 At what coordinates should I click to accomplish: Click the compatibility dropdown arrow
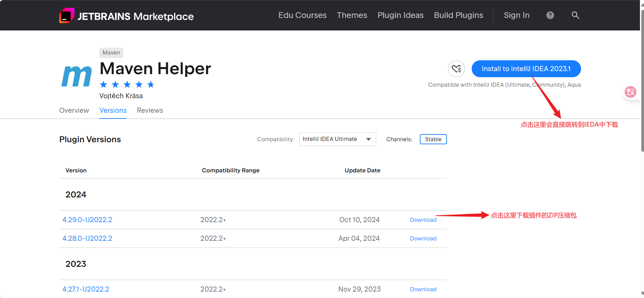pos(368,139)
